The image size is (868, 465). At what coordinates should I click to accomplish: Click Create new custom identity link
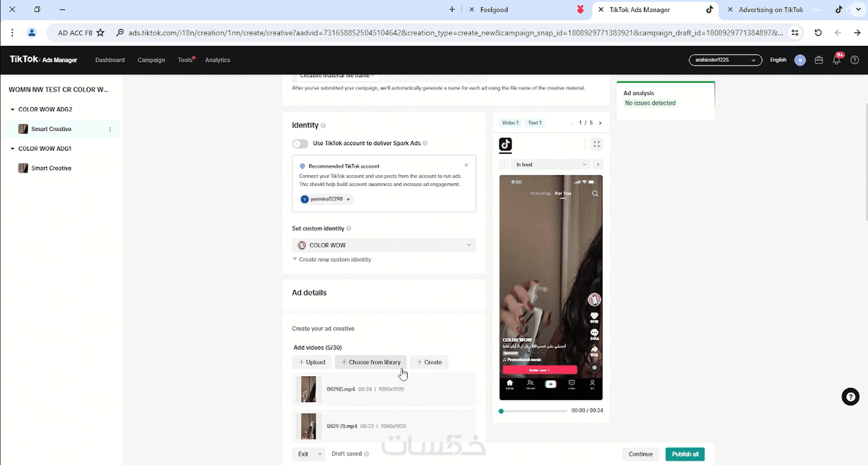(332, 259)
